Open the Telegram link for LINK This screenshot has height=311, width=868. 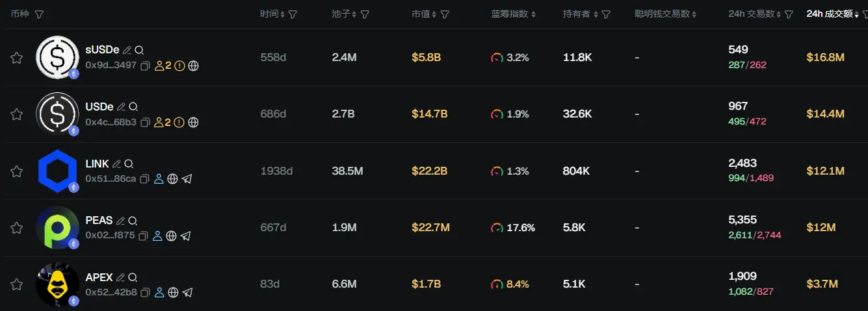(187, 179)
